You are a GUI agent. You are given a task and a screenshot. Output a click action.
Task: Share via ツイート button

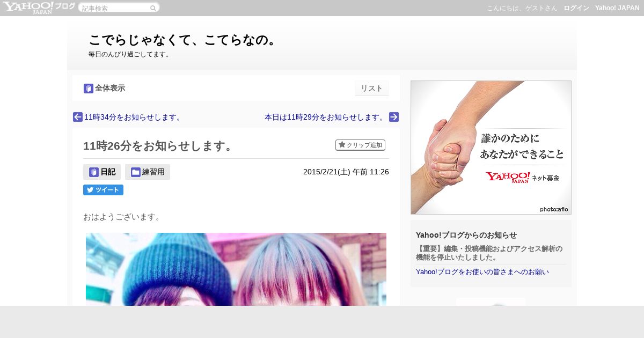point(103,190)
